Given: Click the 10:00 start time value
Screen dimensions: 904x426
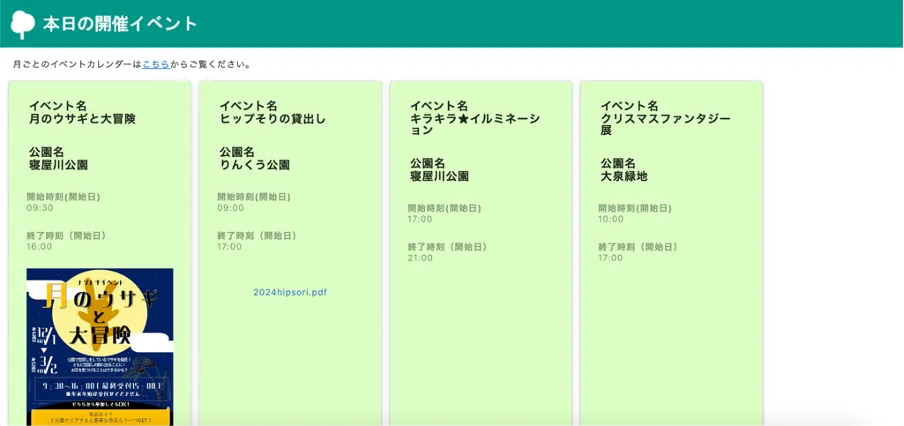Looking at the screenshot, I should 611,219.
